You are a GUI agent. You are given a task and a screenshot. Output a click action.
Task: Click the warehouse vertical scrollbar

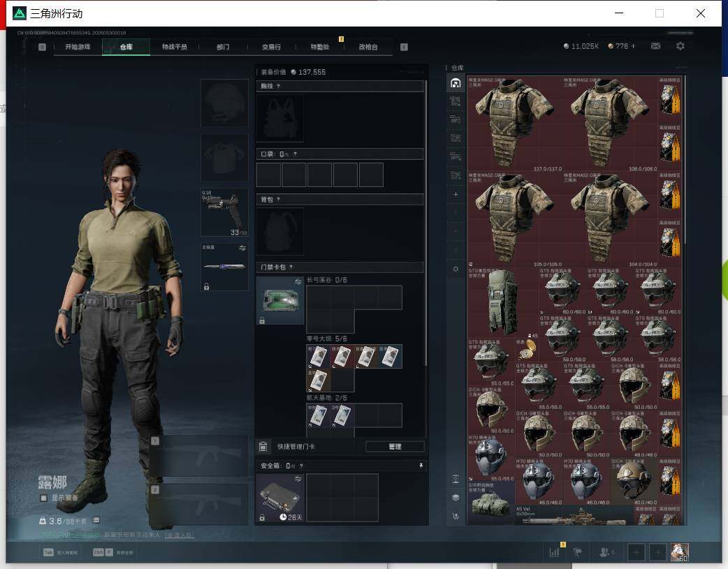pos(684,160)
